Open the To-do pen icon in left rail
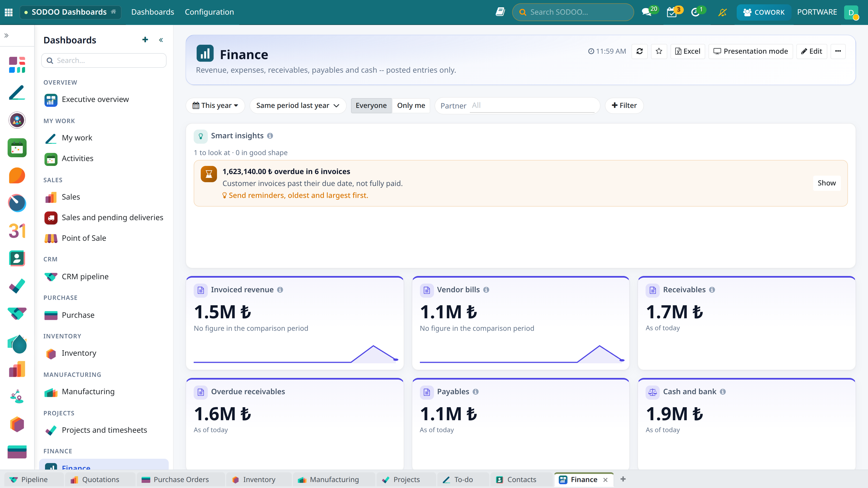The image size is (868, 488). [17, 92]
